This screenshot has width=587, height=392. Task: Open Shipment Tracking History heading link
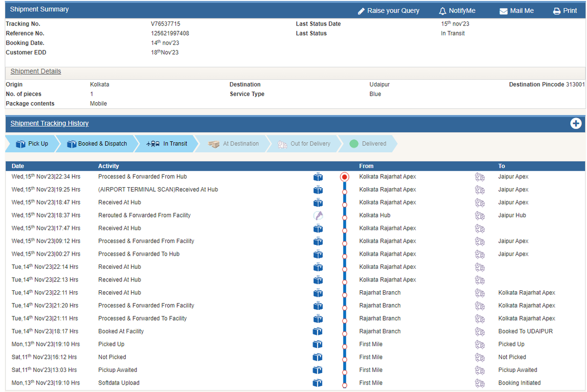click(x=49, y=123)
